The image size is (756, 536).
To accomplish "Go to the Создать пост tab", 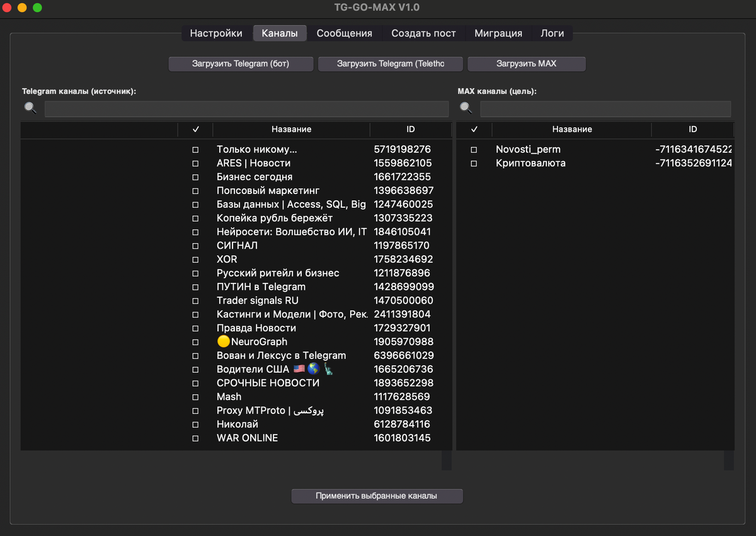I will 423,33.
